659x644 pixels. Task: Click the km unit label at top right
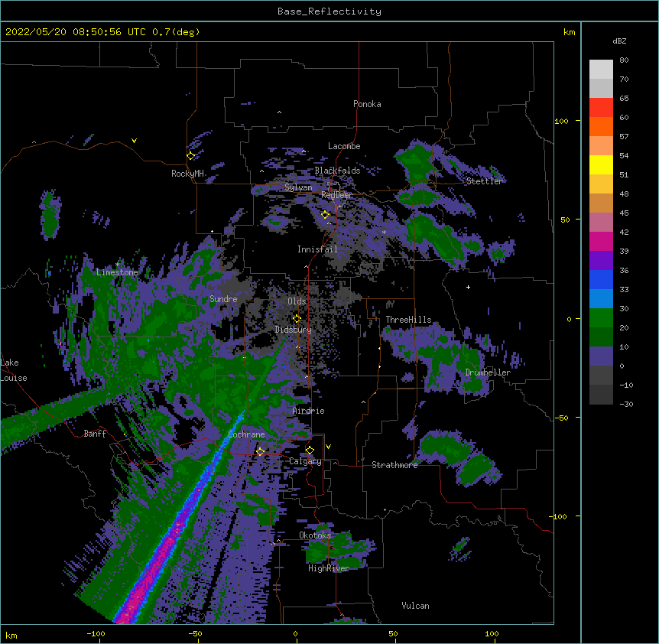(x=569, y=32)
